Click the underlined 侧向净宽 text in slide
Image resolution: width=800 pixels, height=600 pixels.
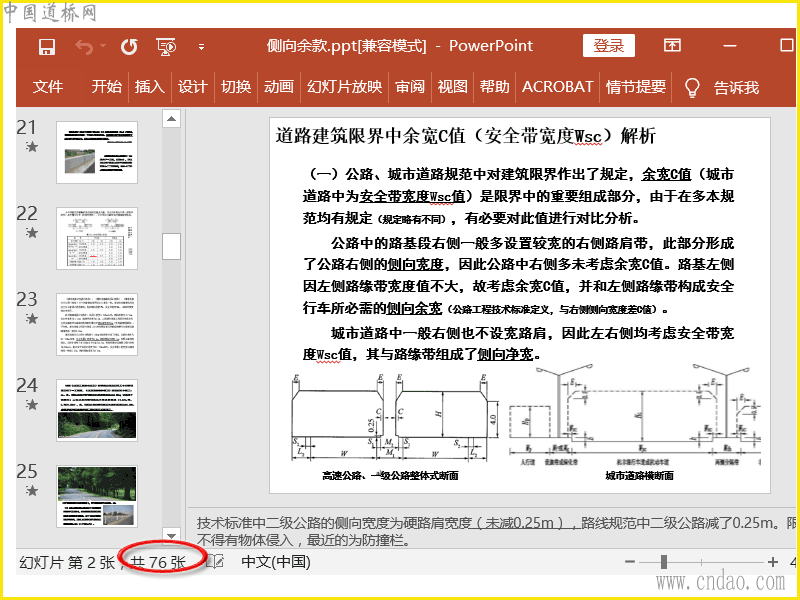pyautogui.click(x=505, y=354)
